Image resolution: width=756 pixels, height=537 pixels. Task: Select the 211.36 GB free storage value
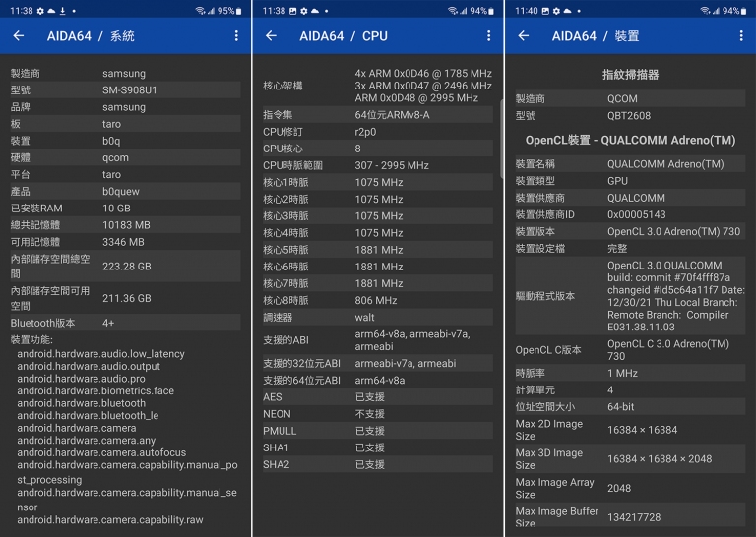127,298
